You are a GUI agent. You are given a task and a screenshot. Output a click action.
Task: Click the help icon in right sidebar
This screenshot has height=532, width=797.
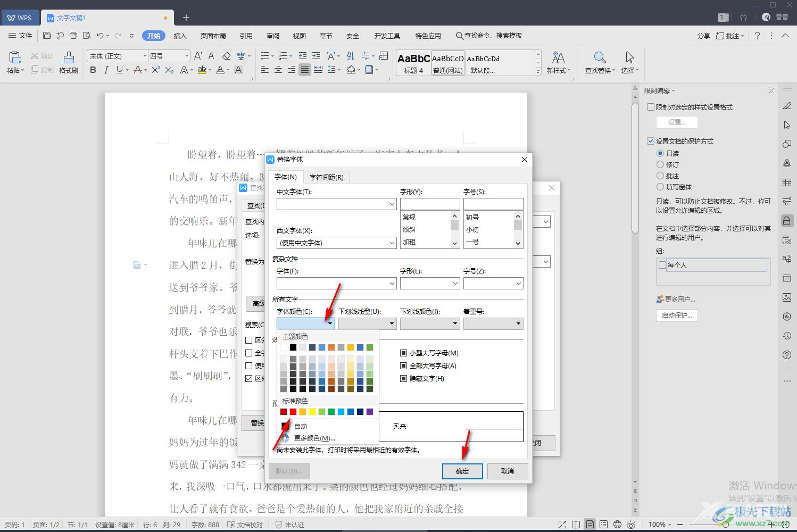tap(787, 355)
